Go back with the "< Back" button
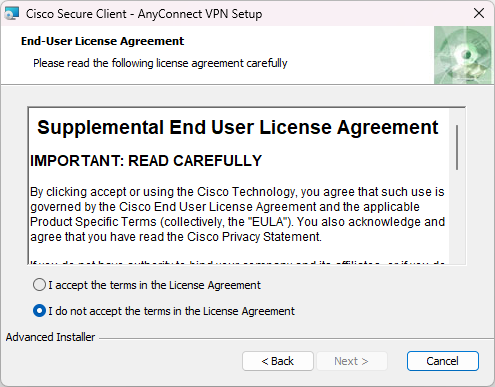 [278, 361]
